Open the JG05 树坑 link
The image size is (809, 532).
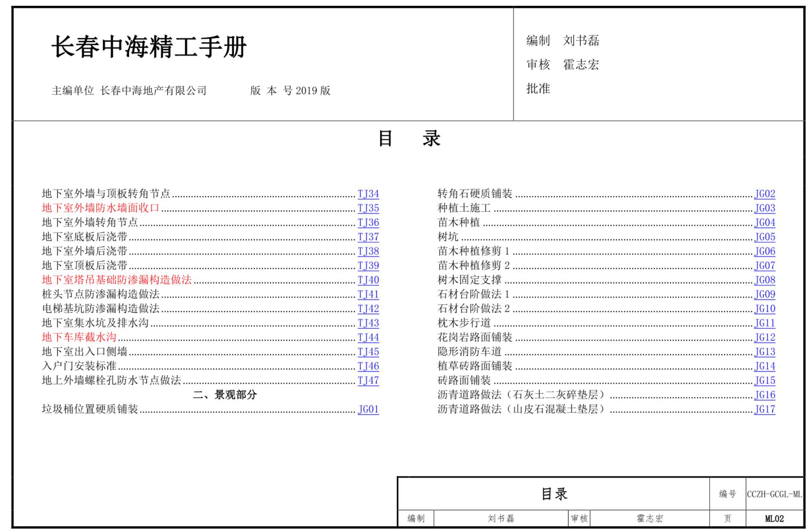(764, 237)
